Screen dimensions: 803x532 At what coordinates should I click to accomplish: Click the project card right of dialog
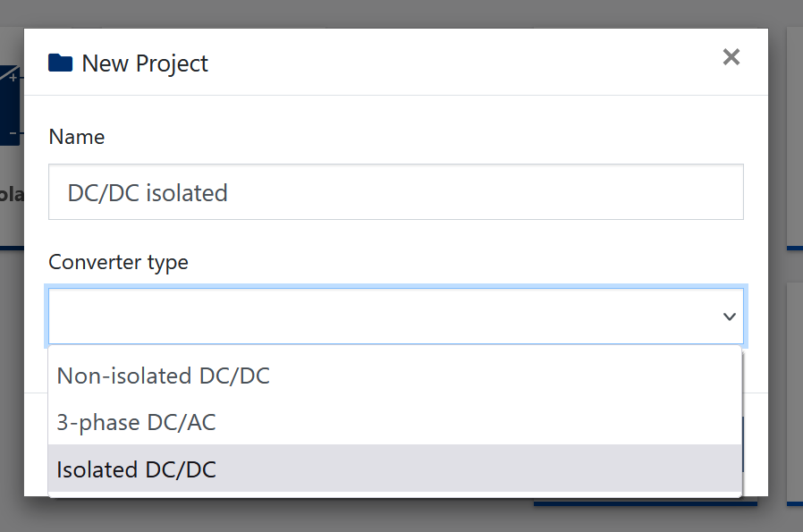coord(794,134)
